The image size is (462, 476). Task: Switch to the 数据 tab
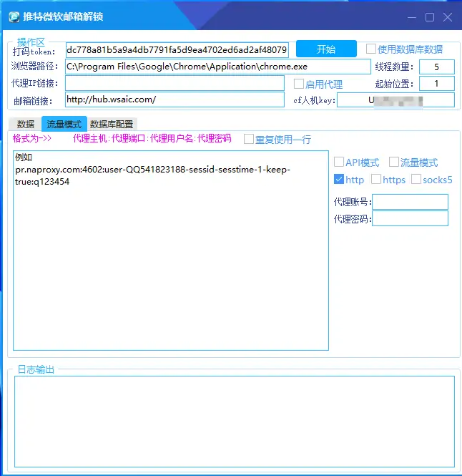[26, 124]
